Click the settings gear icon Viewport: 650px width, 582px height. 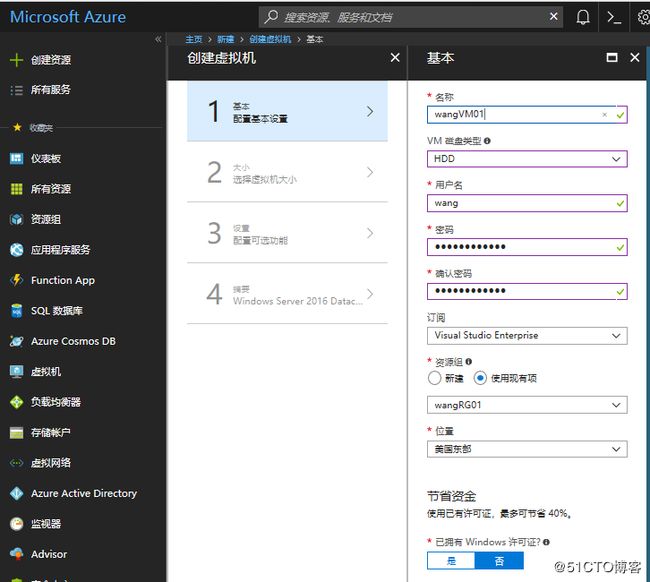[643, 17]
